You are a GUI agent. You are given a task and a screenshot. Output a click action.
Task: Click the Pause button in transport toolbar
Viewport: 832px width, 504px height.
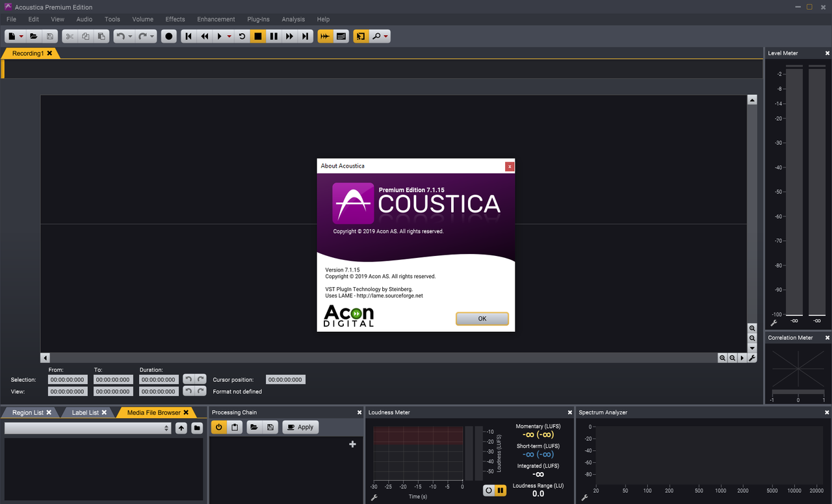pyautogui.click(x=274, y=36)
